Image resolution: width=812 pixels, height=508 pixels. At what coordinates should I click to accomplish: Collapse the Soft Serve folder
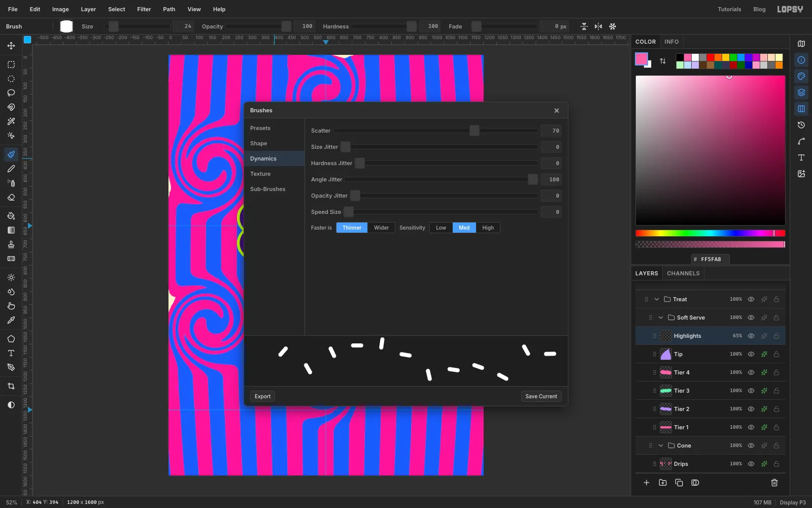(x=661, y=317)
